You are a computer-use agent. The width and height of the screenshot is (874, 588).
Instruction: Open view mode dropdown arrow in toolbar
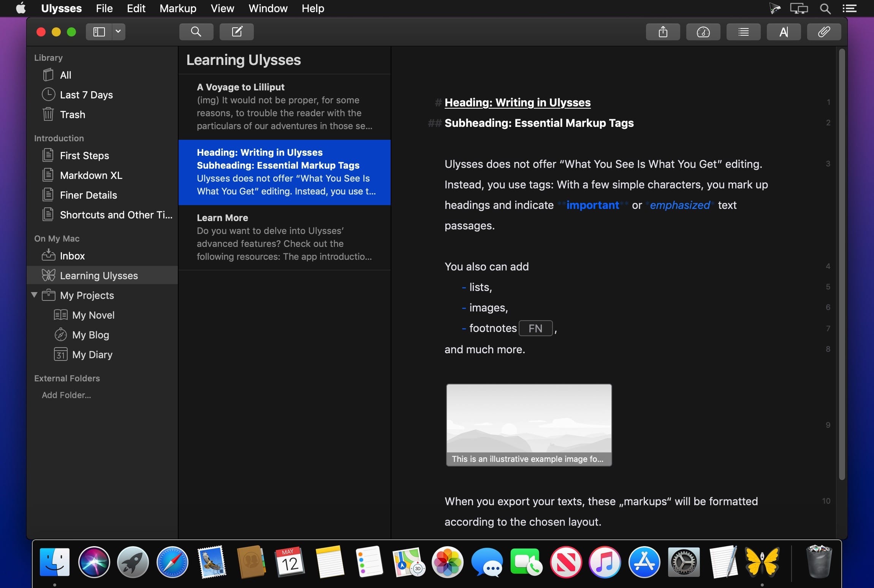point(118,32)
